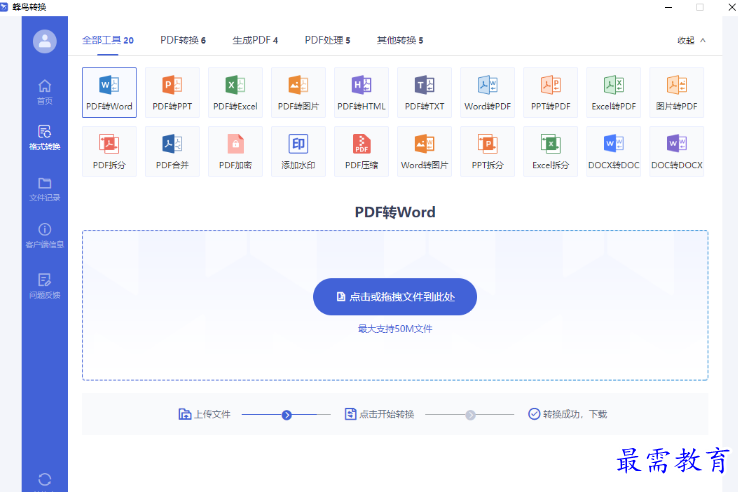Viewport: 738px width, 492px height.
Task: Open the Word转PDF converter
Action: [x=488, y=92]
